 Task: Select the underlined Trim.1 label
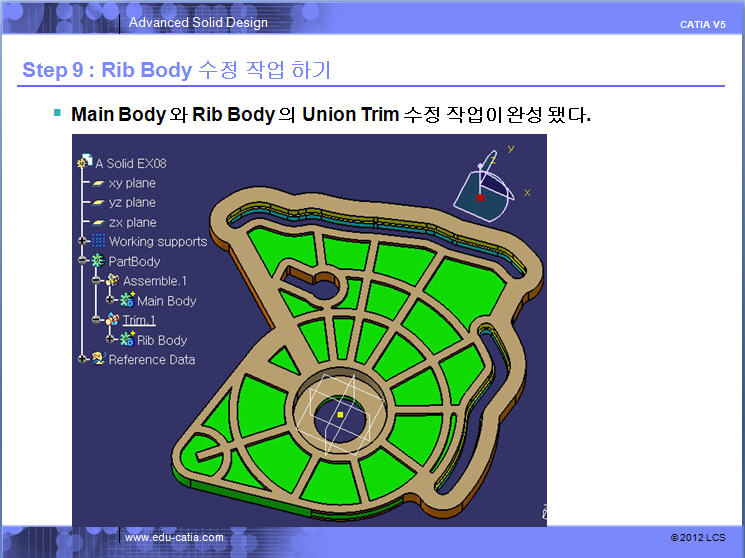click(139, 321)
